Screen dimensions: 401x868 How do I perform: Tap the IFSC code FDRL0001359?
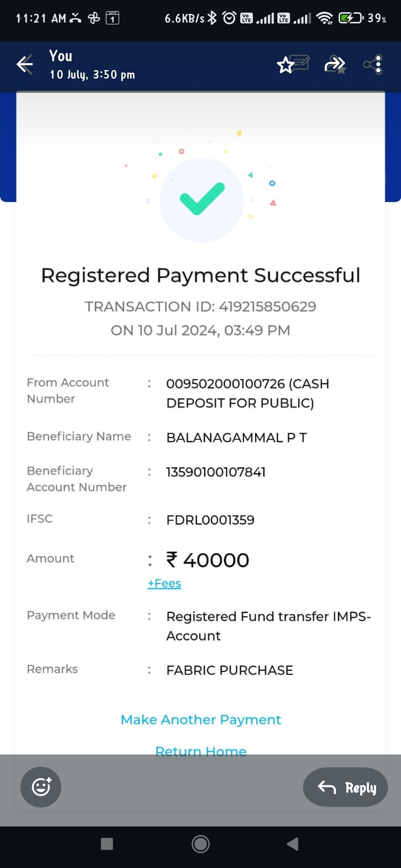click(x=210, y=520)
